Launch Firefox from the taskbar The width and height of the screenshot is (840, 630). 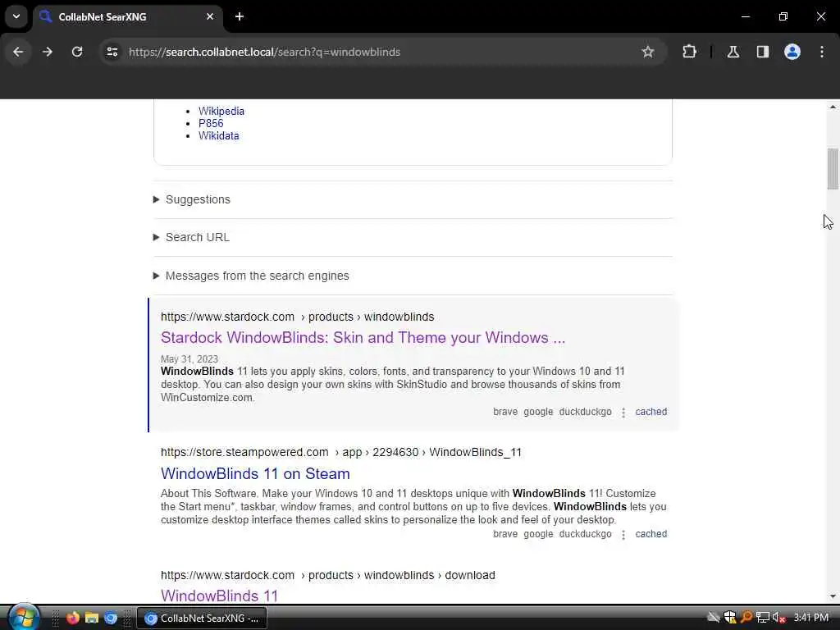73,618
